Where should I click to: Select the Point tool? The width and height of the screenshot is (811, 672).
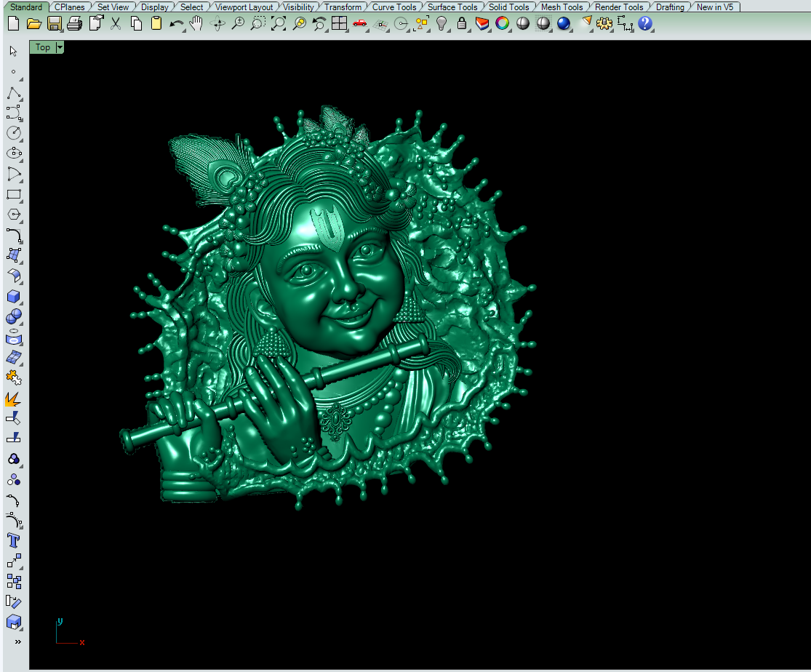pyautogui.click(x=13, y=72)
